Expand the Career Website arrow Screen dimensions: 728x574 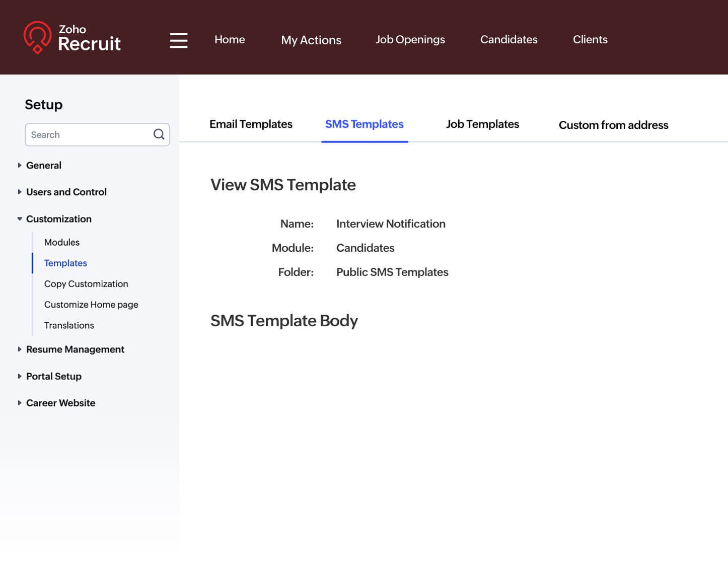[20, 403]
